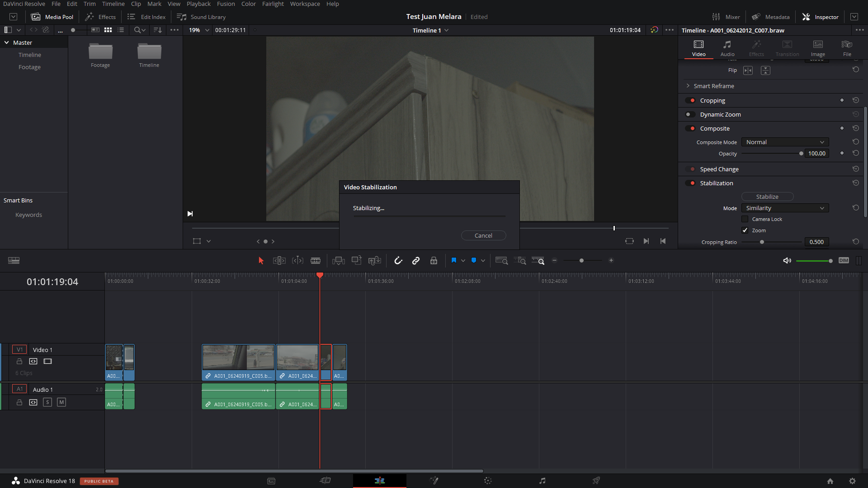Click the Overwrite Clip icon
This screenshot has height=488, width=868.
click(x=357, y=260)
